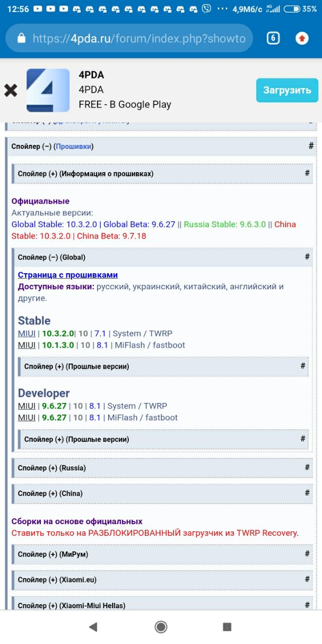Expand the Russia spoiler
This screenshot has width=322, height=644.
(162, 468)
